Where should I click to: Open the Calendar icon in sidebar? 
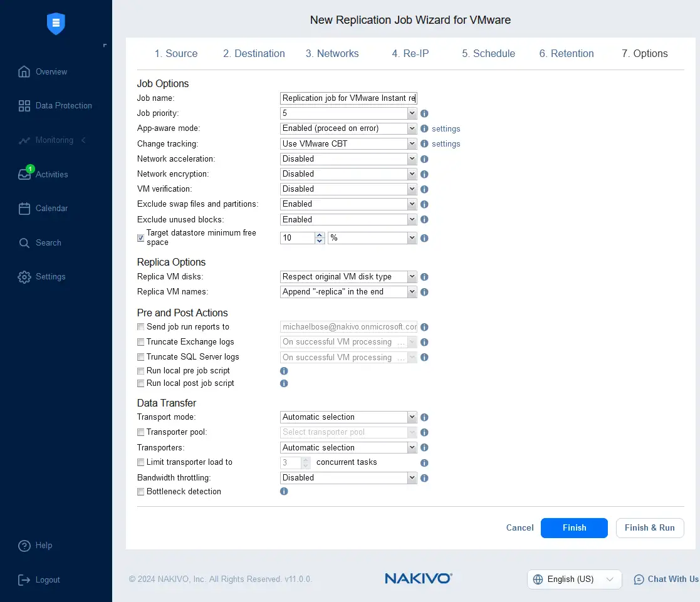[x=24, y=209]
